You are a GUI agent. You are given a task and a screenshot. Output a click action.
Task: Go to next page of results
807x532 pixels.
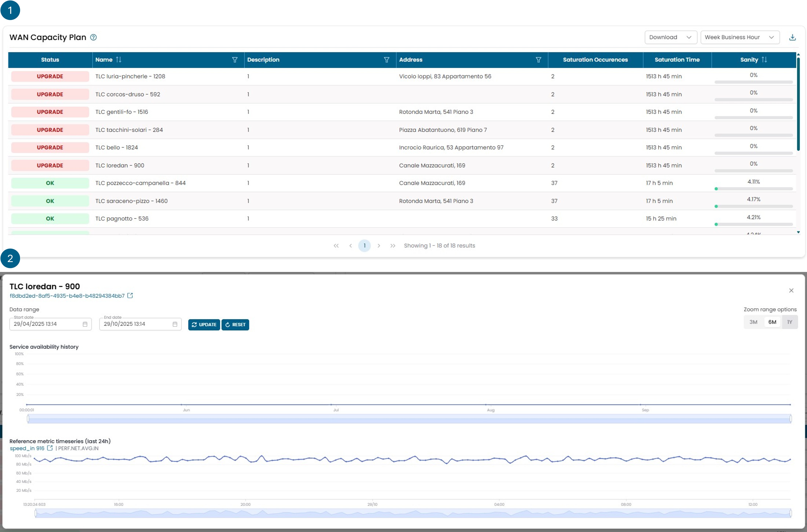tap(379, 246)
